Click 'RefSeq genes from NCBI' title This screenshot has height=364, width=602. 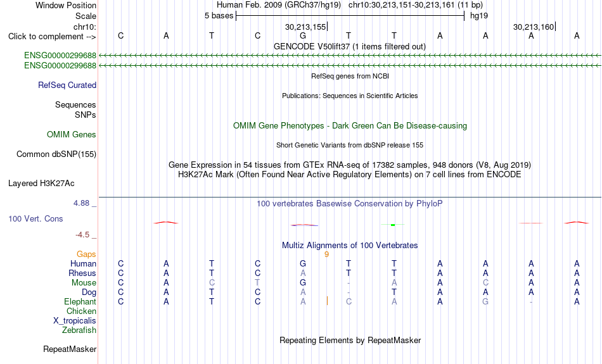pyautogui.click(x=350, y=76)
